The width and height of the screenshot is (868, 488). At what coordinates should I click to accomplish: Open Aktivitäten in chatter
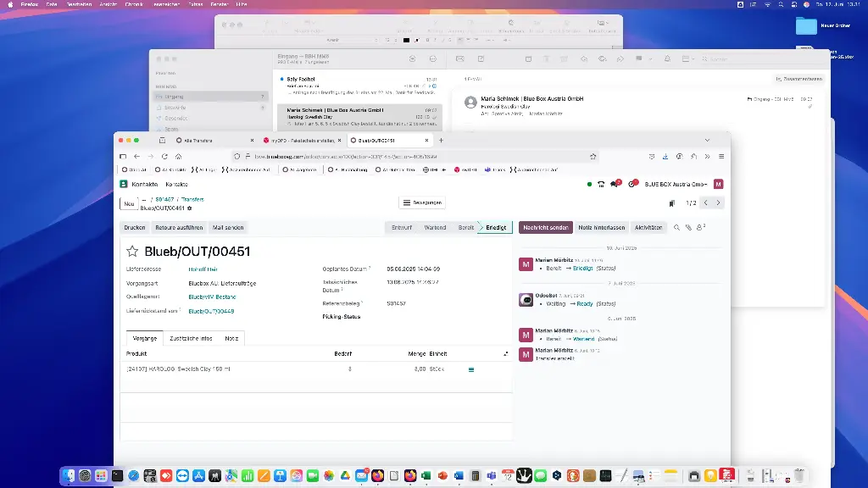point(648,227)
